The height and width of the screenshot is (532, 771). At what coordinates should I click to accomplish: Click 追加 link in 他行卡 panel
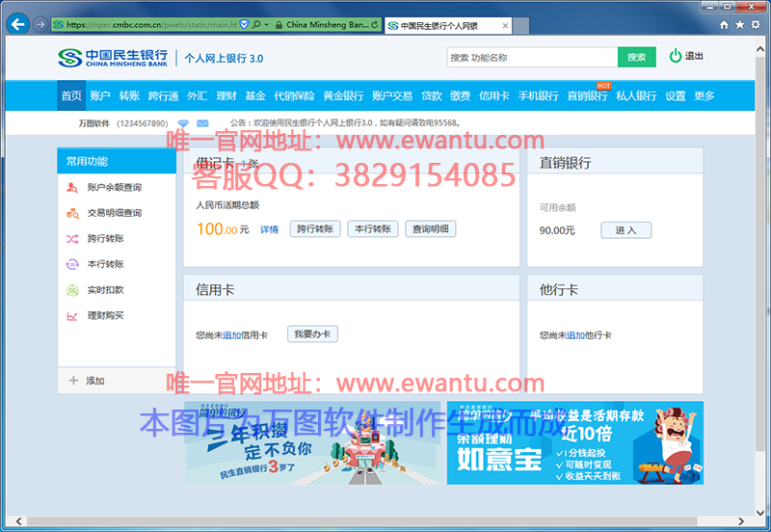575,335
